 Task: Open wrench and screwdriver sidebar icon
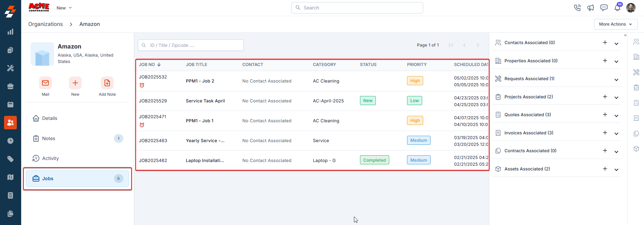[10, 68]
